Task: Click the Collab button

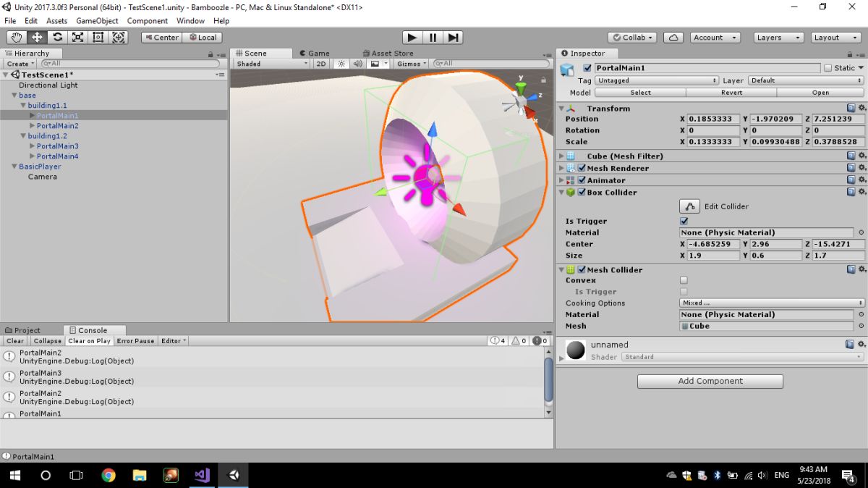Action: (633, 37)
